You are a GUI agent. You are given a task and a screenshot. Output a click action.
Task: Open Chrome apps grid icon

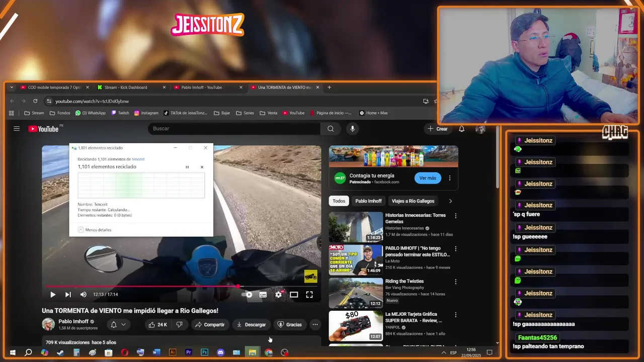[12, 113]
